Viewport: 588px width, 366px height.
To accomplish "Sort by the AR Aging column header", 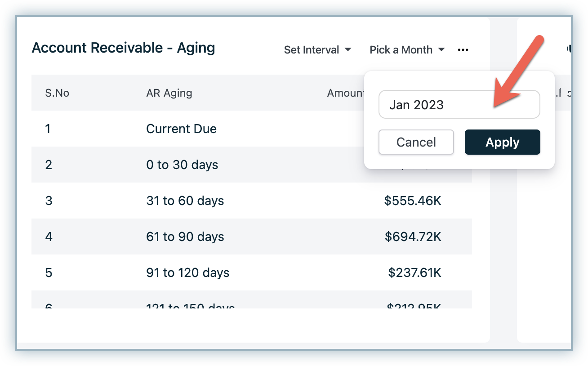I will click(169, 93).
